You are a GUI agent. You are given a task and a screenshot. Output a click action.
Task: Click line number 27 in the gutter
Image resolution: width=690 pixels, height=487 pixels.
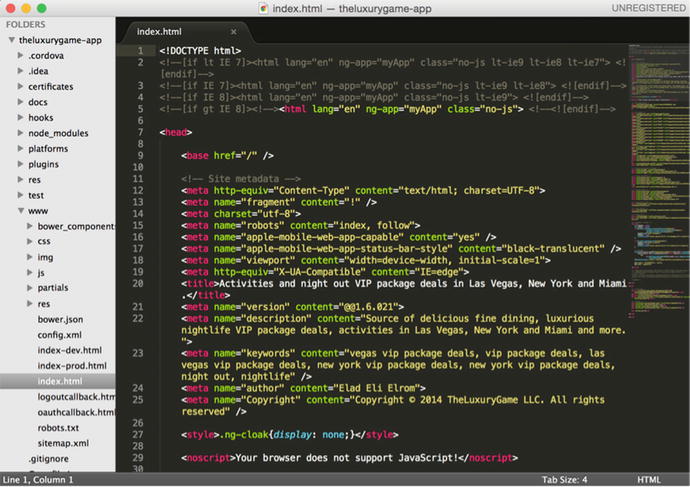pyautogui.click(x=138, y=435)
